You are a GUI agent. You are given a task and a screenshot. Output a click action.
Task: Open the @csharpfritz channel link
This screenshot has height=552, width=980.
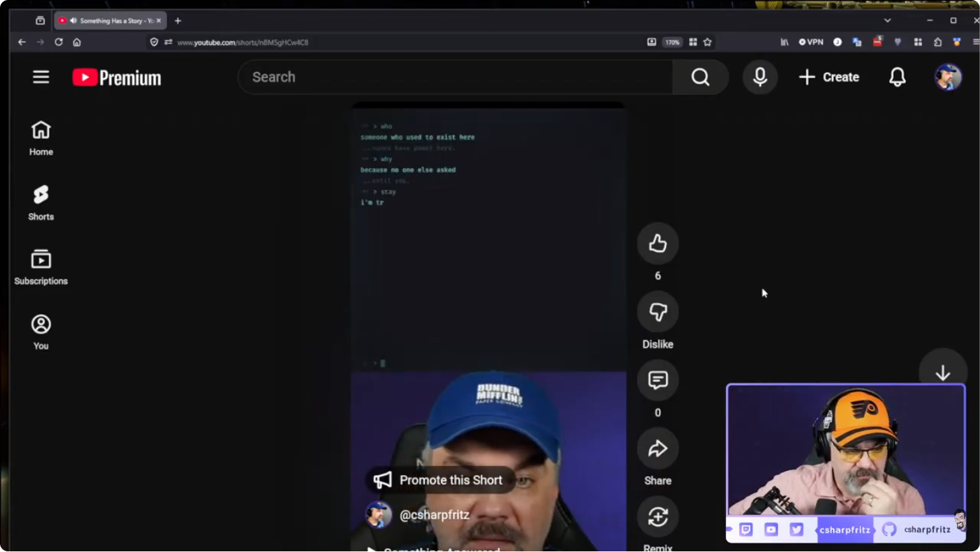click(x=434, y=515)
